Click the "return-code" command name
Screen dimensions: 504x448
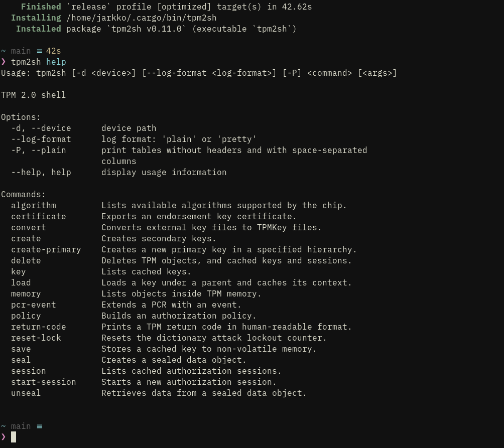coord(38,327)
